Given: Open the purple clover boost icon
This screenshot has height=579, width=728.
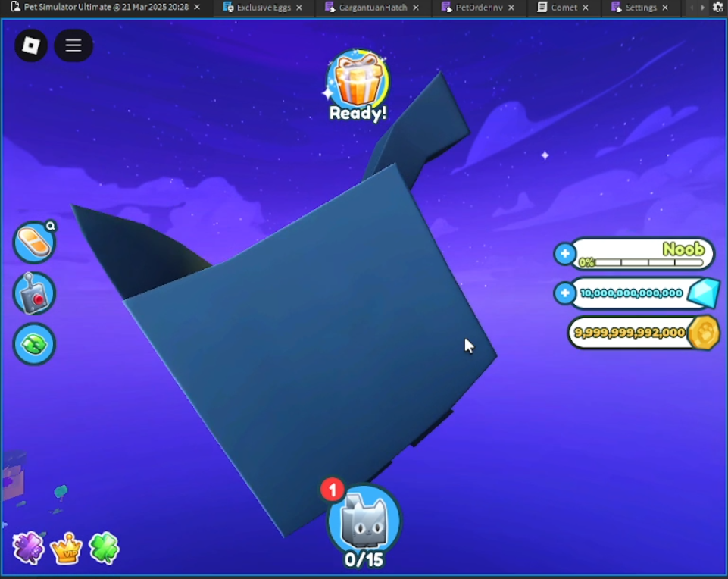Looking at the screenshot, I should pos(29,548).
